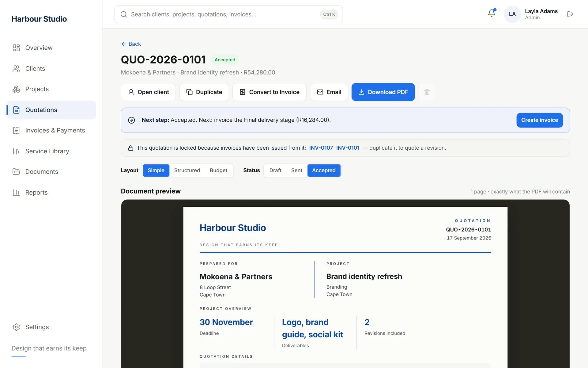The image size is (588, 368).
Task: Focus the search clients, projects field
Action: (x=228, y=14)
